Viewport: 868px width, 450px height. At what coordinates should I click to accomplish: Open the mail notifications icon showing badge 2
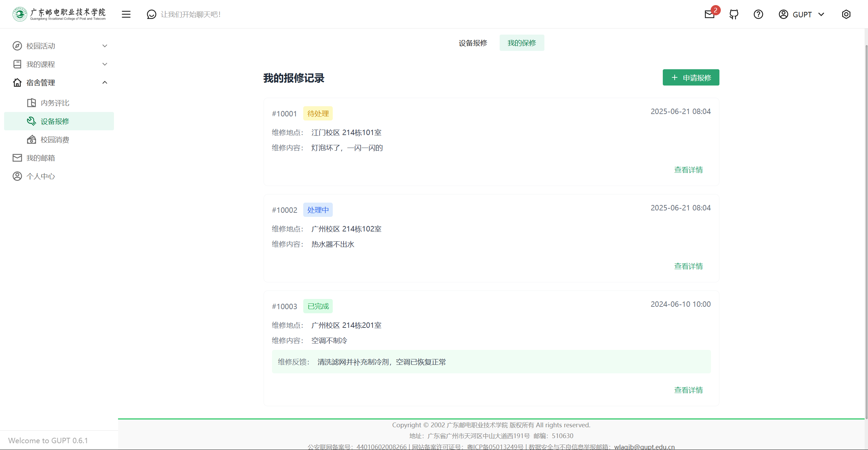pos(710,14)
